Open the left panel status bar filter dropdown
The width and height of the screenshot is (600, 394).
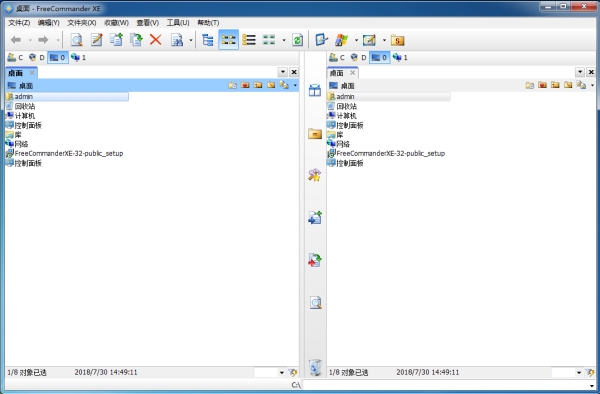click(x=282, y=372)
